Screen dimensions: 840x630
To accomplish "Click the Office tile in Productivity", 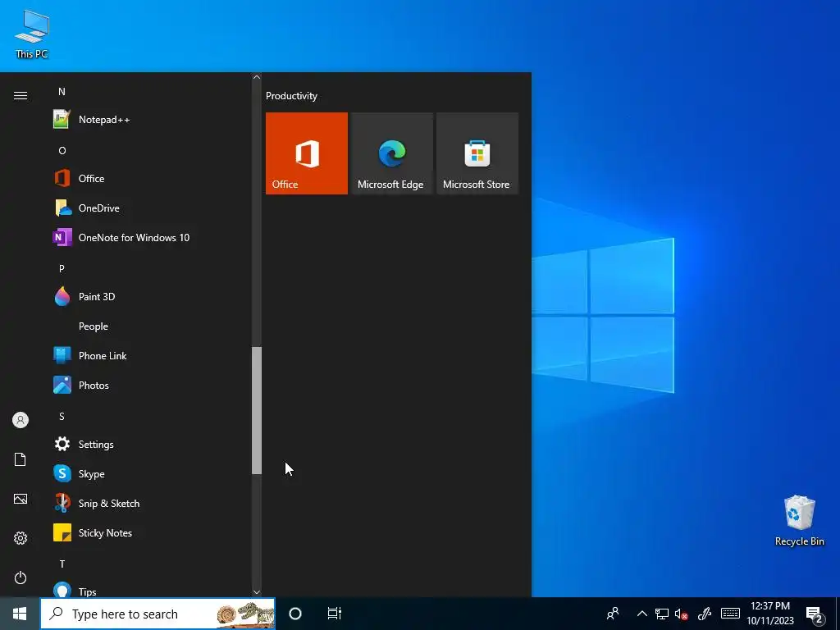I will [307, 153].
